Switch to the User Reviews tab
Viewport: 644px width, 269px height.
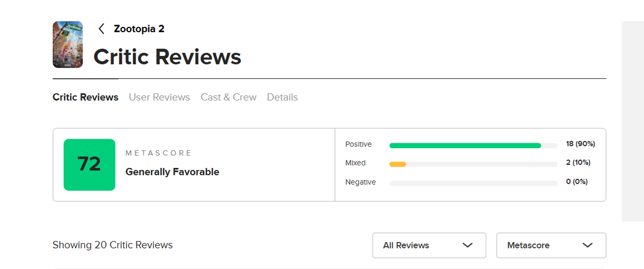(159, 97)
